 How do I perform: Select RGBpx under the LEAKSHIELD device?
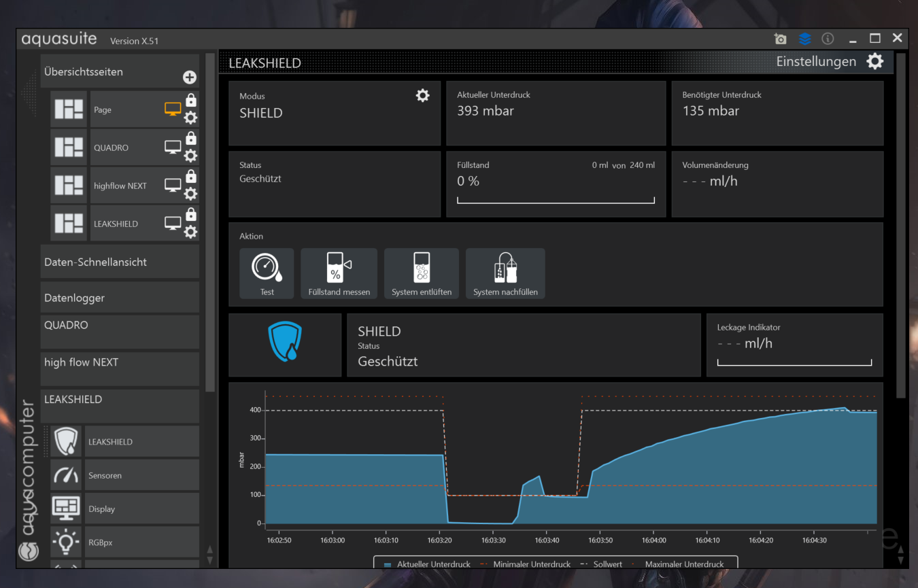142,542
